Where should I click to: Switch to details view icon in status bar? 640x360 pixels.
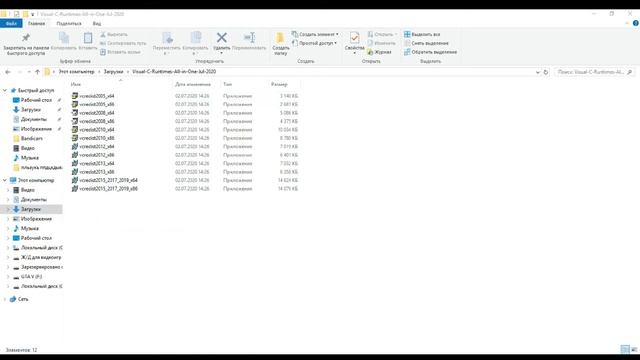[624, 349]
